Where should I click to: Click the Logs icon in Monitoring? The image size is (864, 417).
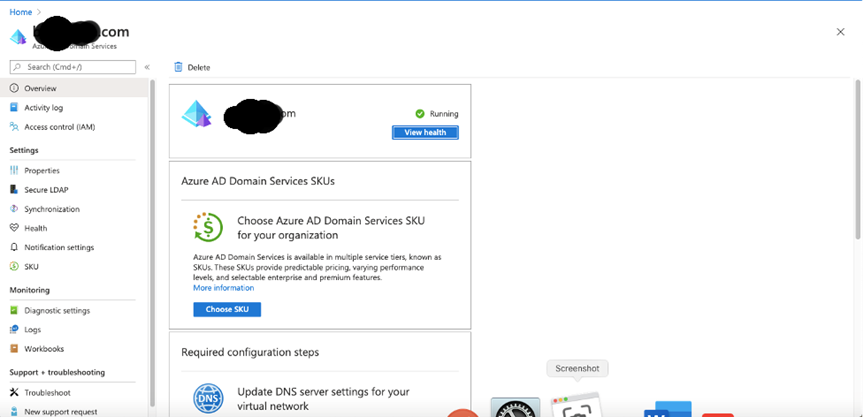14,329
